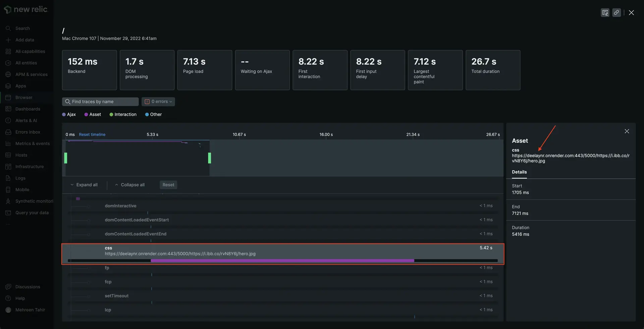Select the domContentLoadedEventStart row
Image resolution: width=644 pixels, height=329 pixels.
click(x=282, y=222)
